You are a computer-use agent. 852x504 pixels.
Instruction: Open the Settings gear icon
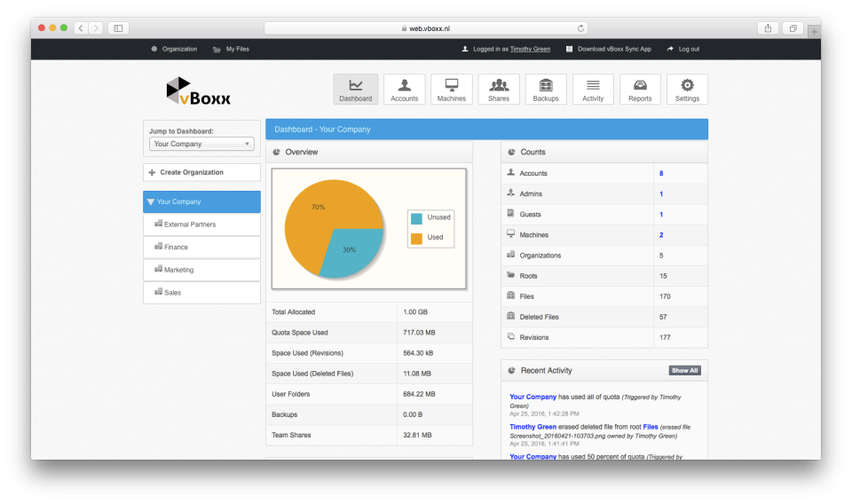point(687,84)
